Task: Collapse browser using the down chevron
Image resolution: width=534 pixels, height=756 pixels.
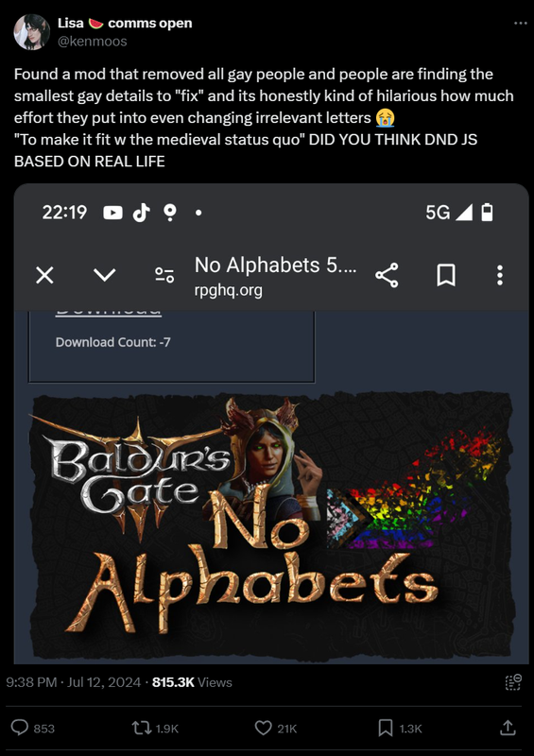Action: (x=104, y=275)
